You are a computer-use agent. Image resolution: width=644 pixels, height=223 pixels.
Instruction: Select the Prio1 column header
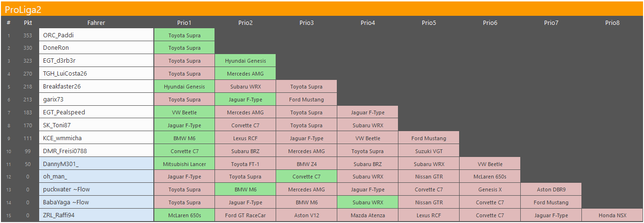pos(184,22)
